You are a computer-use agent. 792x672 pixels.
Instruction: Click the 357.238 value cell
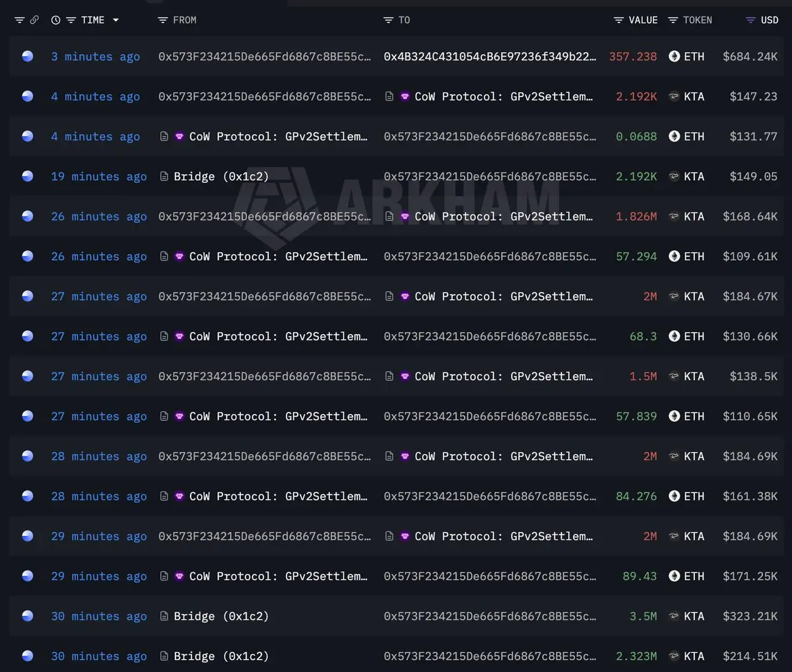coord(633,57)
